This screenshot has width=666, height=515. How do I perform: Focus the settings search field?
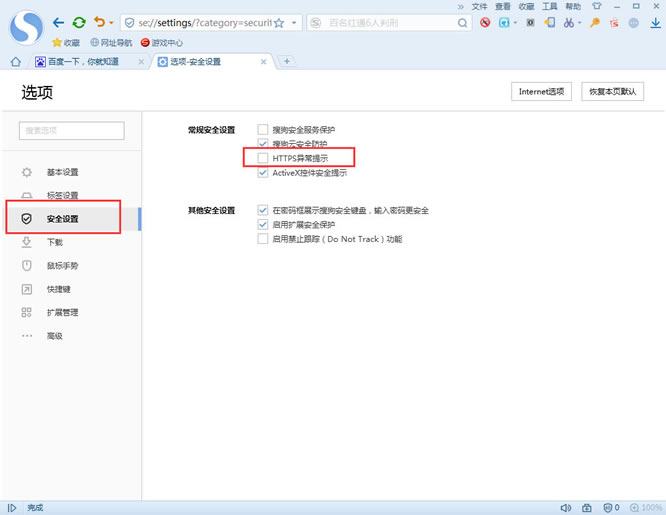coord(72,130)
